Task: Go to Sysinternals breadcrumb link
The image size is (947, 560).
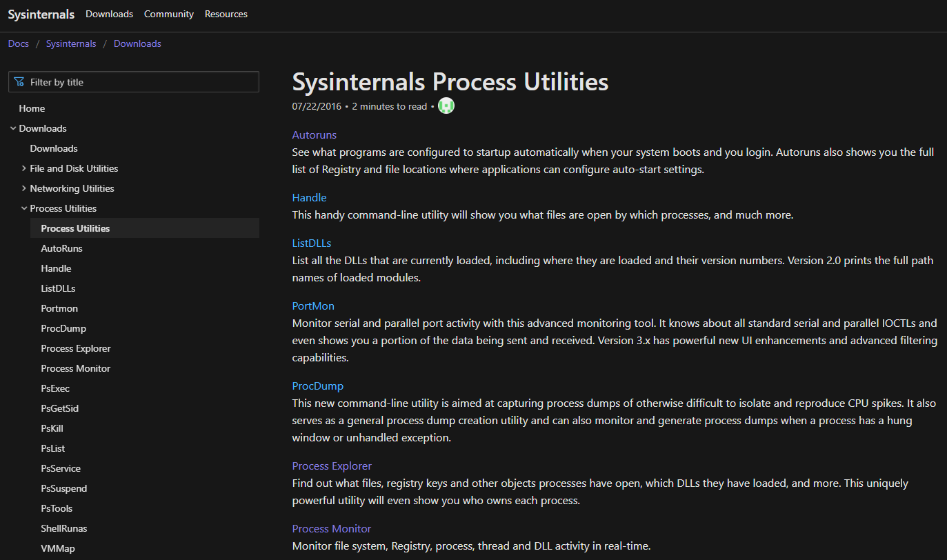Action: pyautogui.click(x=71, y=43)
